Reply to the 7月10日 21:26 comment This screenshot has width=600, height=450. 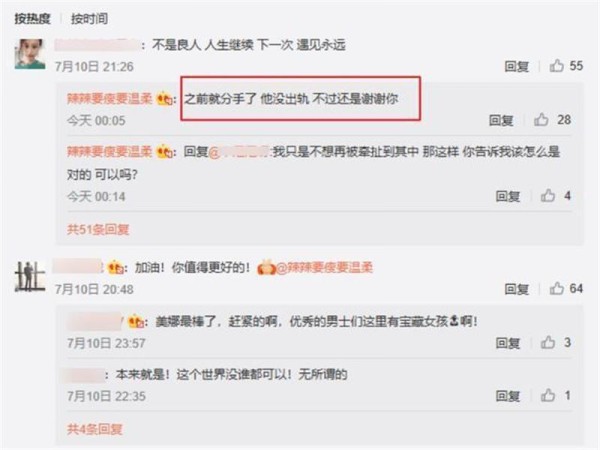coord(517,66)
